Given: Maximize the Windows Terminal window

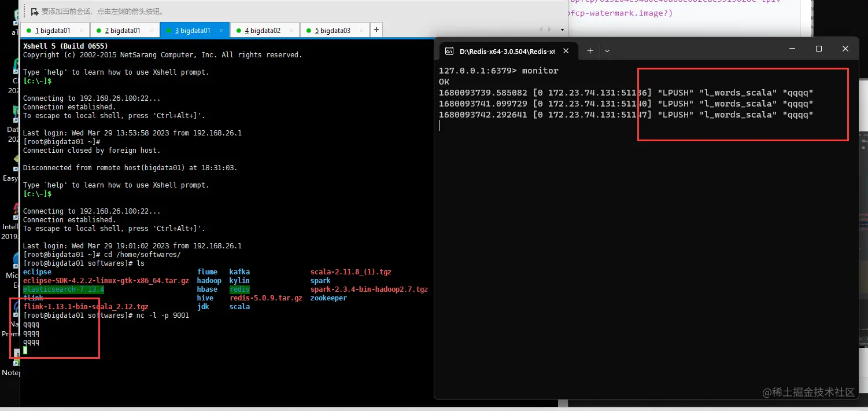Looking at the screenshot, I should (x=818, y=49).
